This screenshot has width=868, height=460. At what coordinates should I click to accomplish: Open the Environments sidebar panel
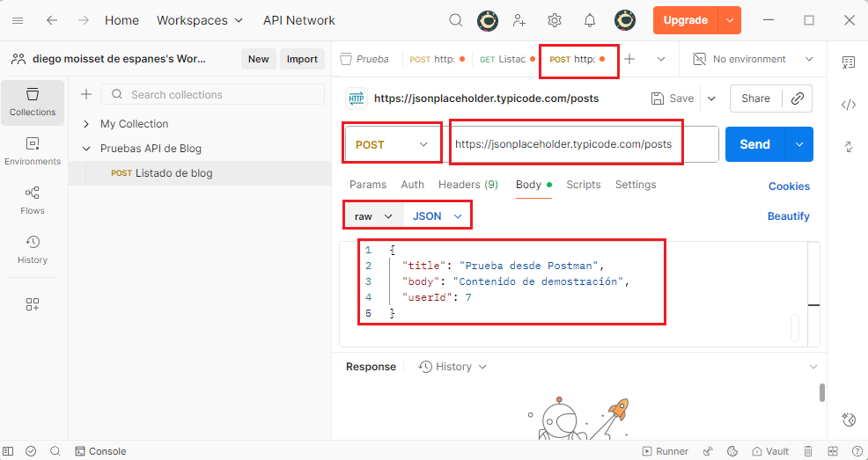coord(33,150)
